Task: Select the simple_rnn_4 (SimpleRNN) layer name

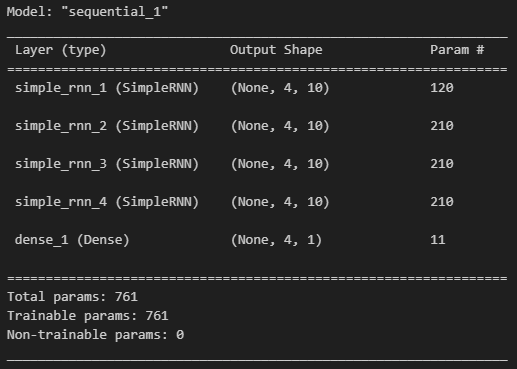Action: point(107,202)
